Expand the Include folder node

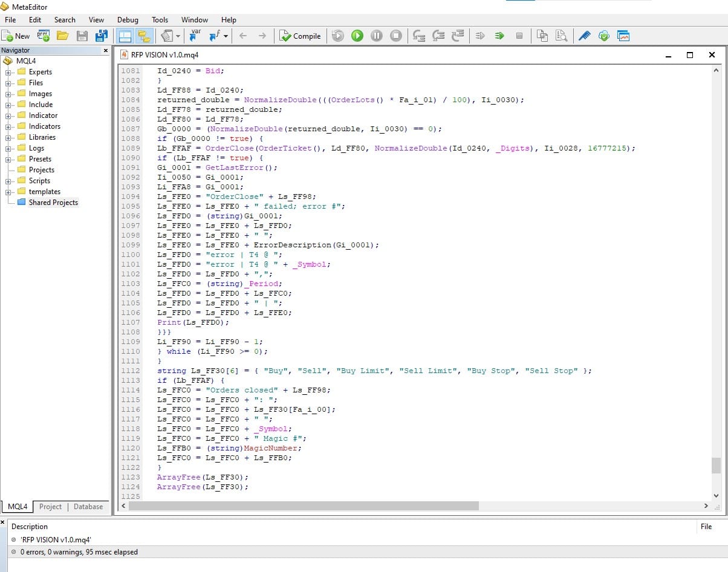pyautogui.click(x=8, y=105)
